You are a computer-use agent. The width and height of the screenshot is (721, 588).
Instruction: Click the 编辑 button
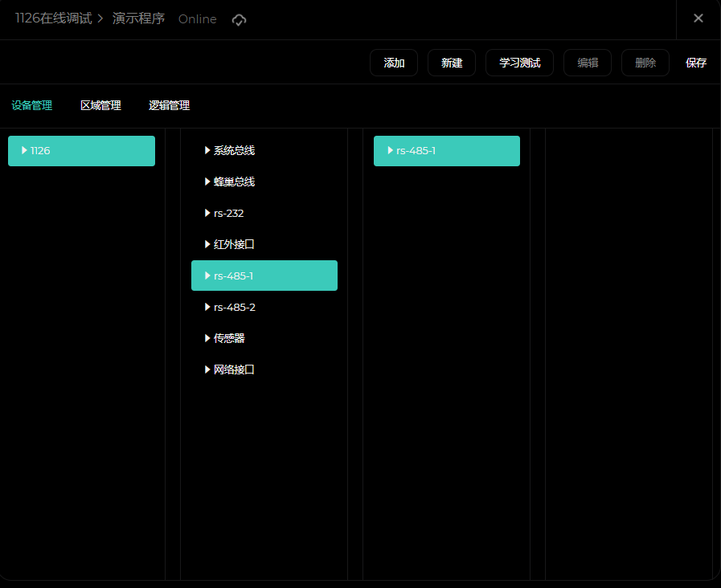tap(588, 63)
